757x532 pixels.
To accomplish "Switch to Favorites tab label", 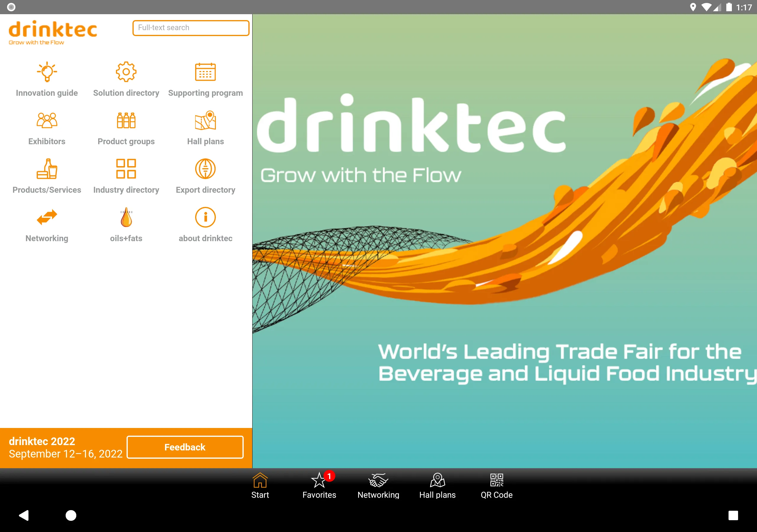I will point(319,495).
